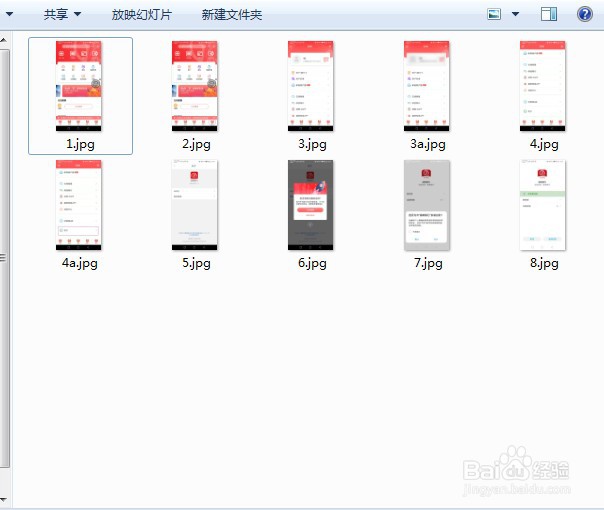Open Help via question mark icon
Viewport: 604px width, 510px height.
click(584, 14)
